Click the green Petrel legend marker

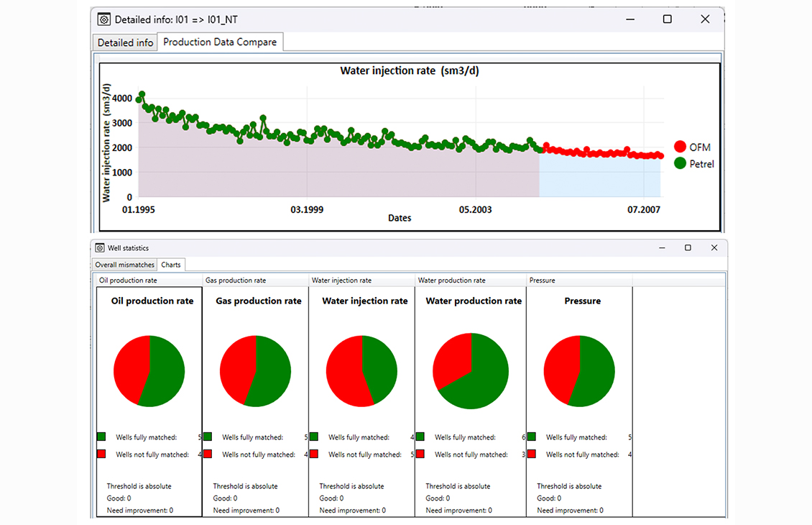coord(680,164)
